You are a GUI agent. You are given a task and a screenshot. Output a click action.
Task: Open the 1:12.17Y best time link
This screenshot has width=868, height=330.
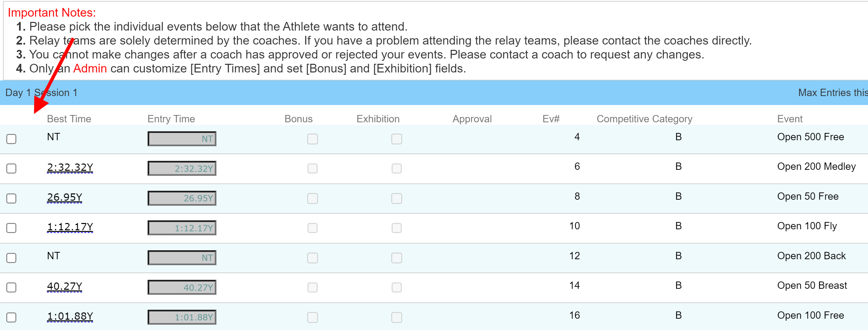pos(70,227)
